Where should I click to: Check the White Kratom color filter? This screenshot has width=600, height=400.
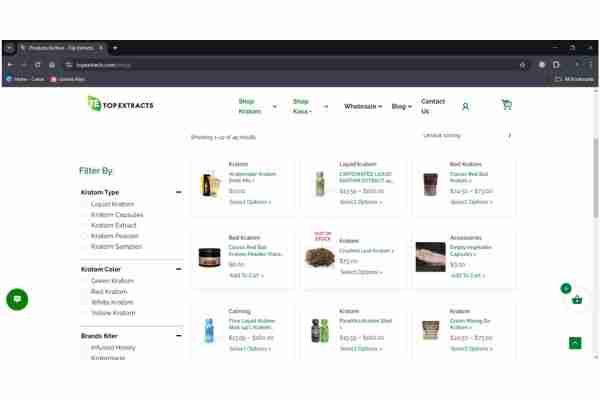[84, 302]
